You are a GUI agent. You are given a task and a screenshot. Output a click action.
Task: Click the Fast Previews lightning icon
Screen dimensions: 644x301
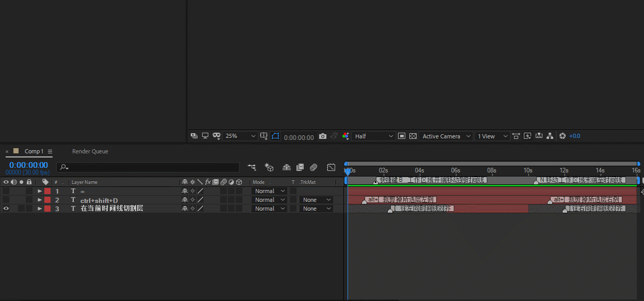[x=527, y=136]
